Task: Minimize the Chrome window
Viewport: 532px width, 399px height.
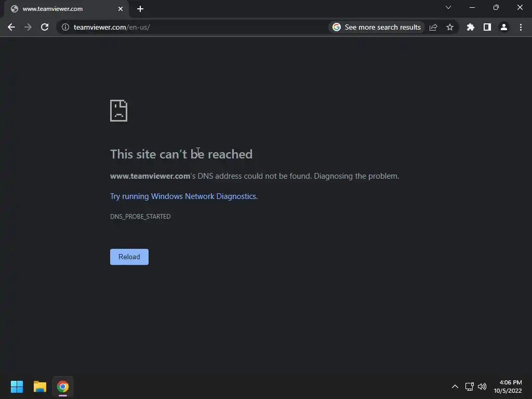Action: coord(472,7)
